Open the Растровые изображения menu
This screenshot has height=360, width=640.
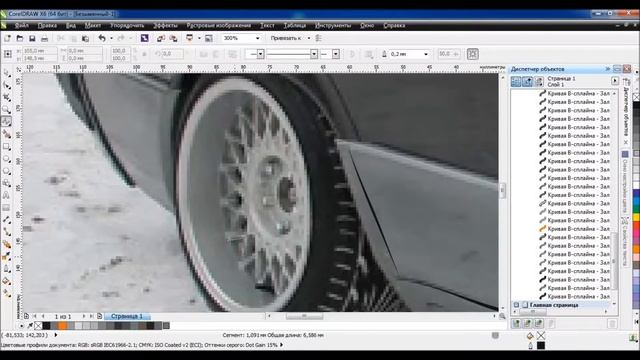tap(219, 25)
